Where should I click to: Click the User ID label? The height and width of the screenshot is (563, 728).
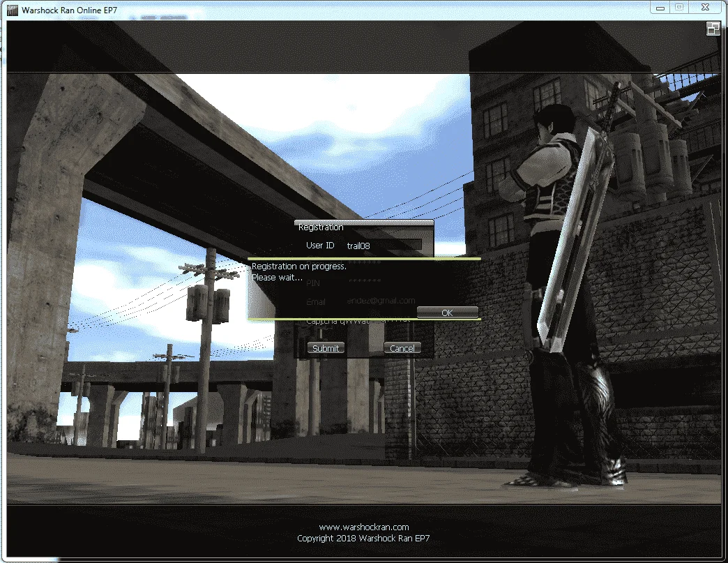coord(320,246)
